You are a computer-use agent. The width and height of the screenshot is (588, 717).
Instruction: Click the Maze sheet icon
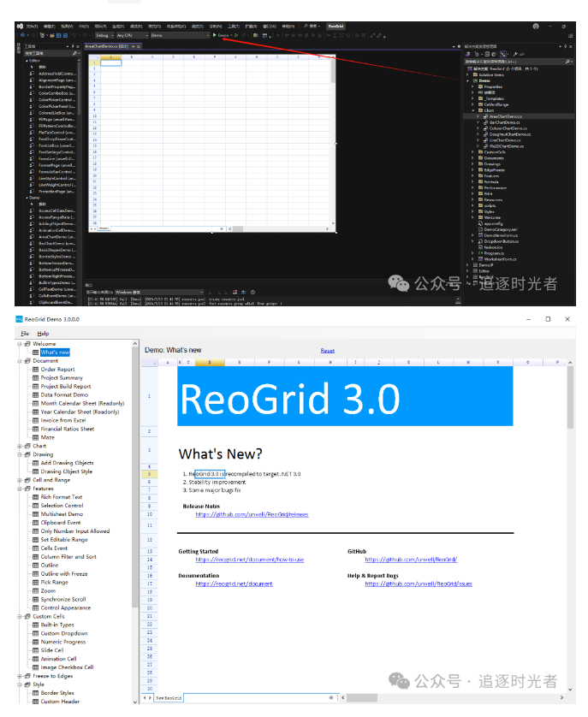pyautogui.click(x=36, y=437)
